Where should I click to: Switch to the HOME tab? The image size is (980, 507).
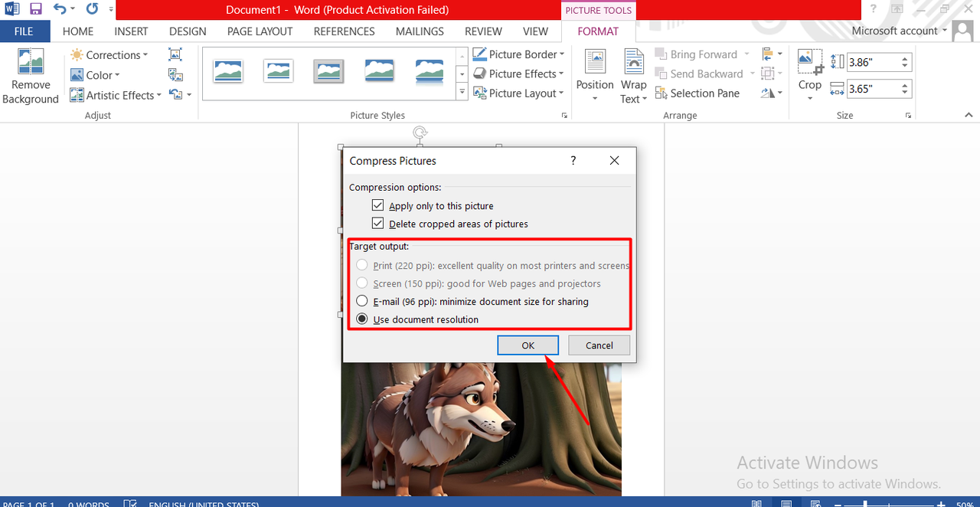[x=78, y=31]
